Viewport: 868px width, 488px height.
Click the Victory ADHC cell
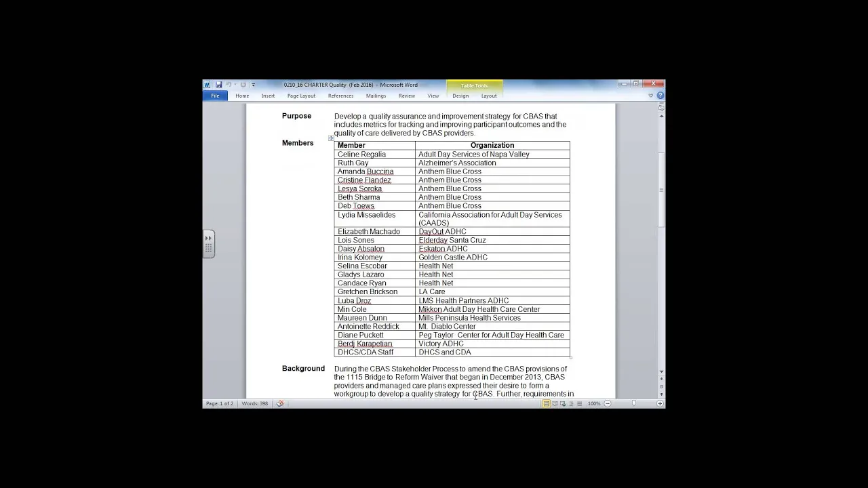coord(492,344)
